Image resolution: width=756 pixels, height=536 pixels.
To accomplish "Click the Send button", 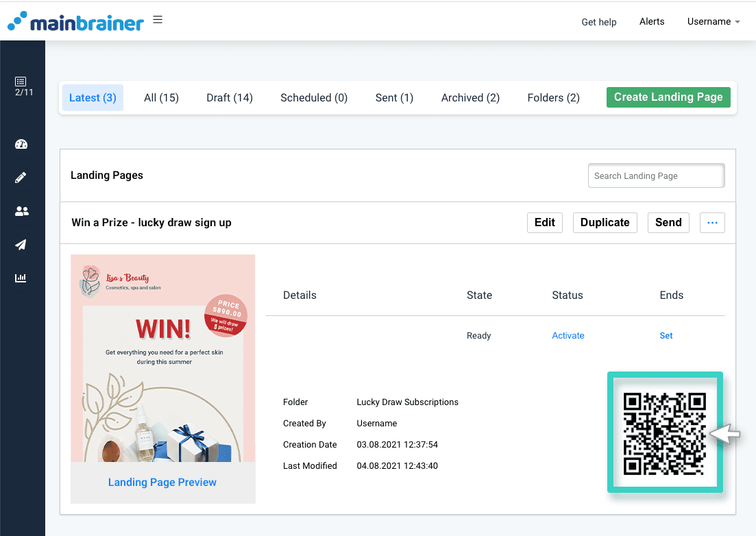I will tap(668, 223).
